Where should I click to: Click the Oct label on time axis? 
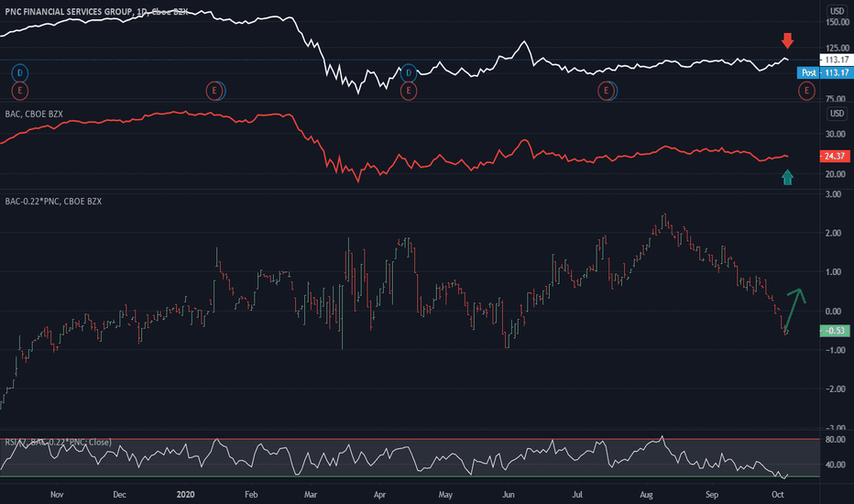tap(778, 495)
